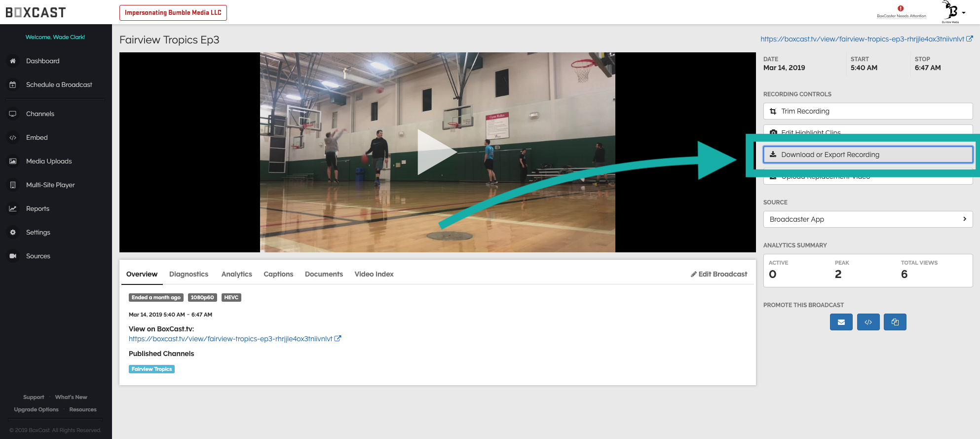The height and width of the screenshot is (439, 980).
Task: Click the Edit Broadcast link
Action: (719, 274)
